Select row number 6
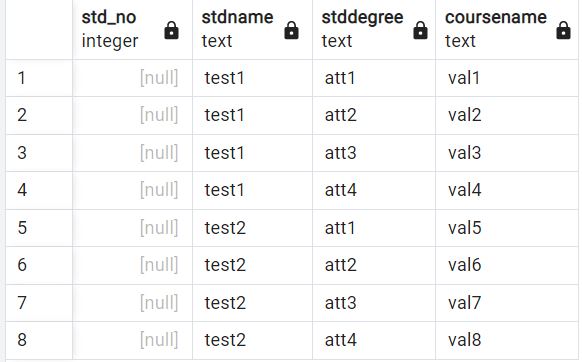The image size is (583, 362). tap(39, 265)
